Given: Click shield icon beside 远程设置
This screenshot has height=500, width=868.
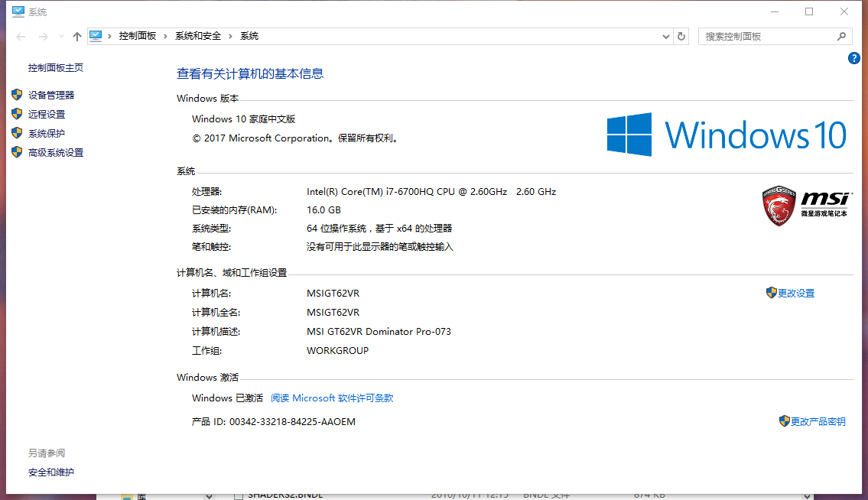Looking at the screenshot, I should 17,113.
